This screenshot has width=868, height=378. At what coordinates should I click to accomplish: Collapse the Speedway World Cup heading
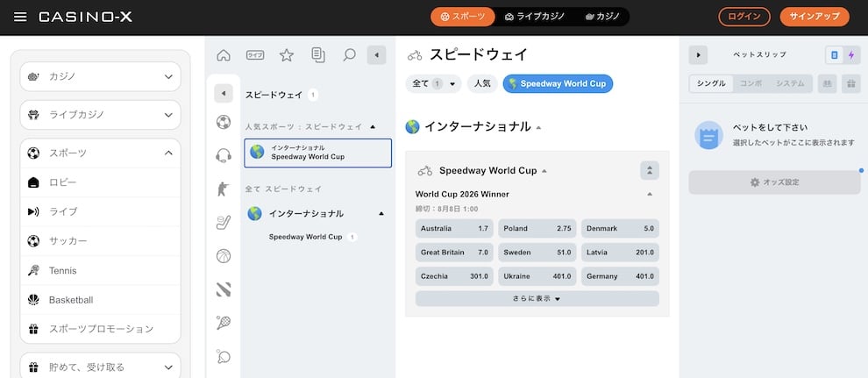tap(544, 171)
